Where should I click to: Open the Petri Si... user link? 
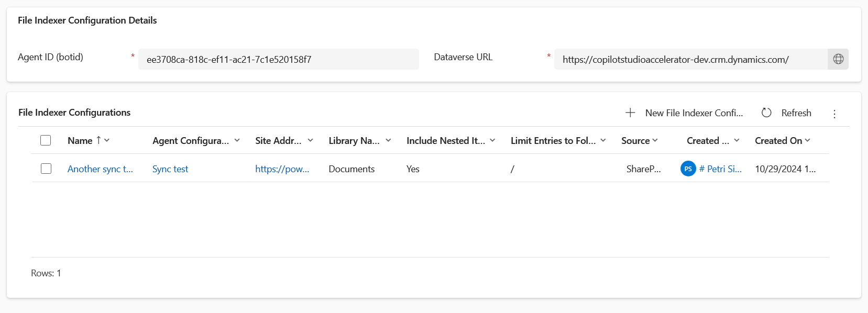click(x=720, y=169)
